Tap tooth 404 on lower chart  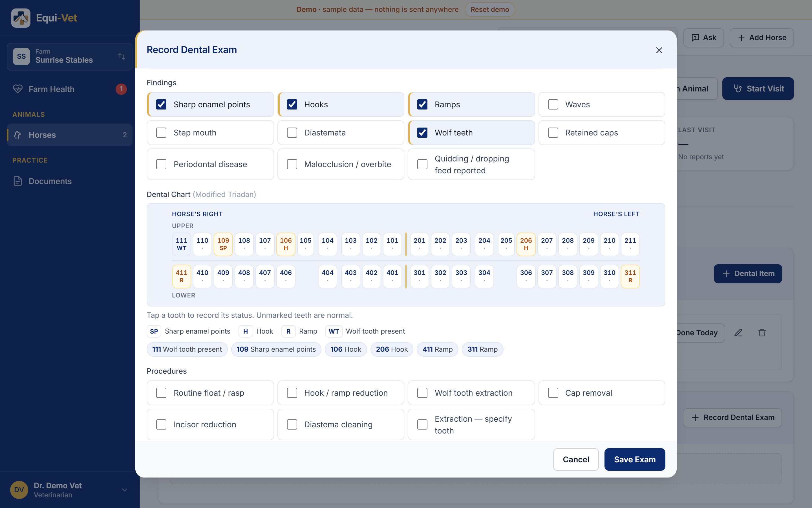pyautogui.click(x=328, y=277)
